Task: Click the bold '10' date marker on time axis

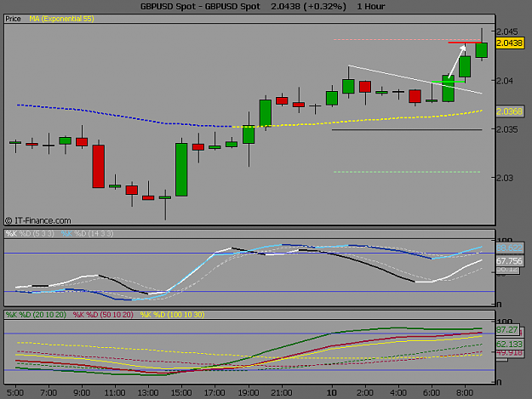Action: 331,393
